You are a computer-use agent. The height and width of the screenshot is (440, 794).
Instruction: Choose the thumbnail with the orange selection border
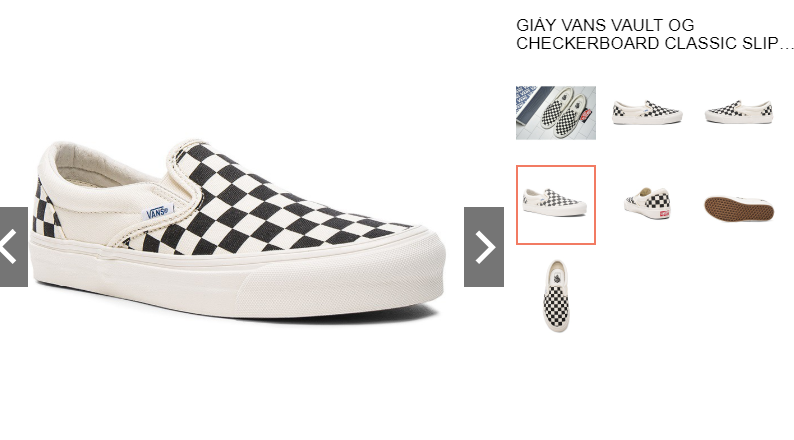tap(555, 205)
